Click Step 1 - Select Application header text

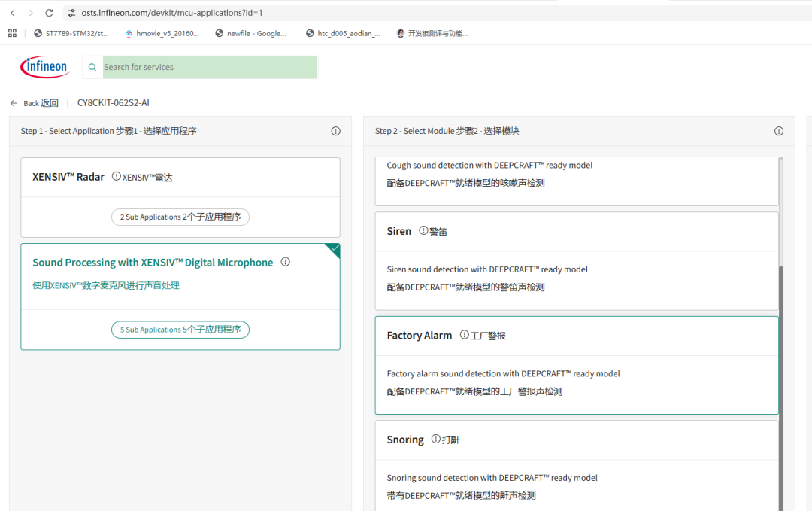tap(109, 131)
